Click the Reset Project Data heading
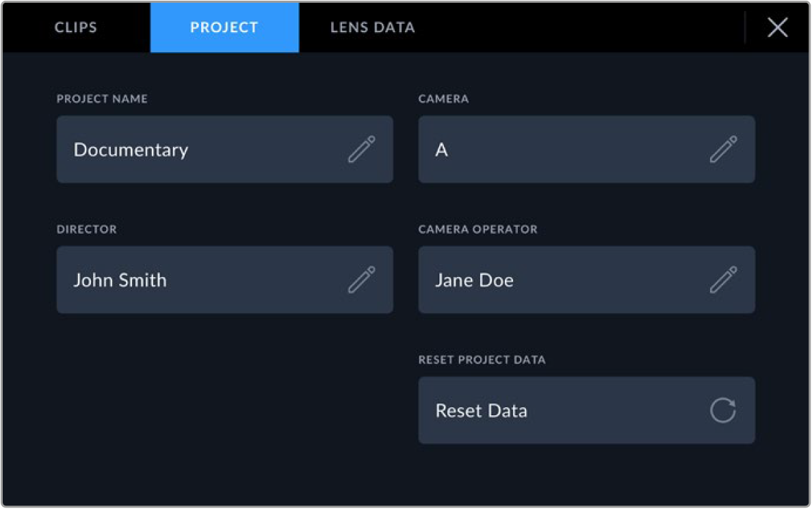This screenshot has height=509, width=812. point(482,360)
